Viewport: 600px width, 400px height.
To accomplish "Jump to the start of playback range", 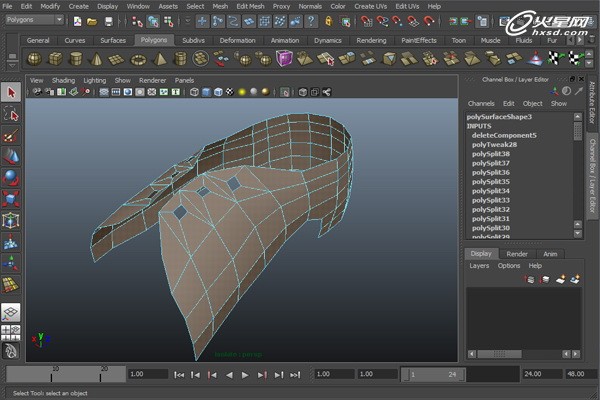I will pyautogui.click(x=180, y=374).
